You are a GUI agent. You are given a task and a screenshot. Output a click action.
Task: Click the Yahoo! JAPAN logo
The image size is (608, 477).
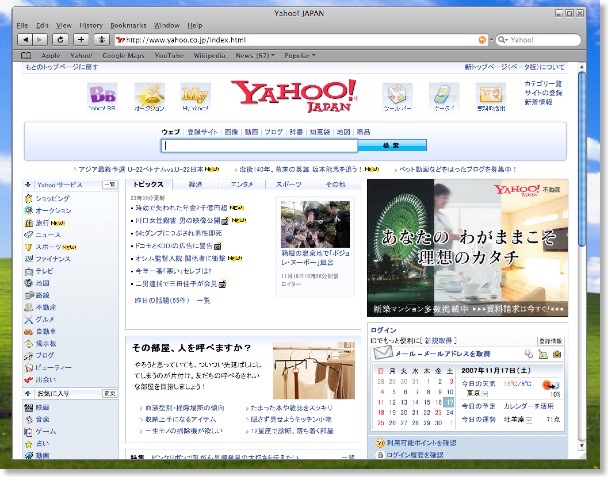click(294, 96)
